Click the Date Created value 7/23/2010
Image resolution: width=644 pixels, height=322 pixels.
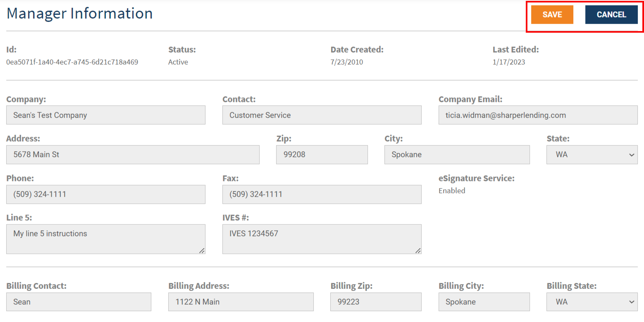(x=347, y=62)
